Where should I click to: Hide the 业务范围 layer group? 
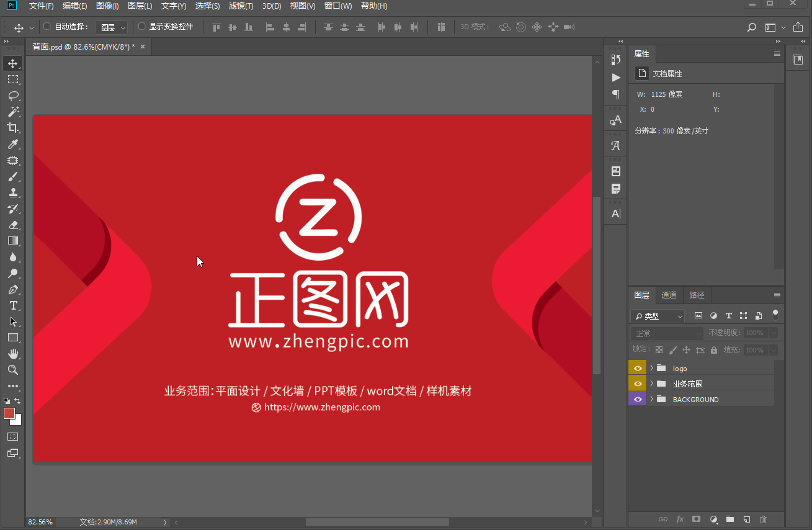tap(638, 384)
